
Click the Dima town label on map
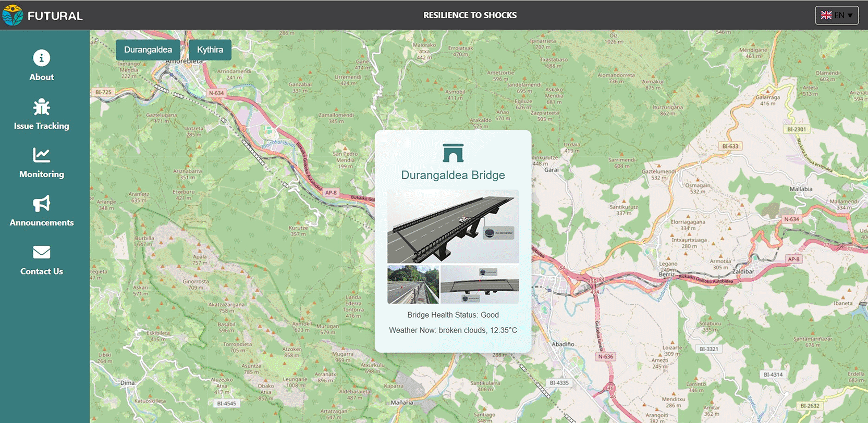pyautogui.click(x=127, y=383)
